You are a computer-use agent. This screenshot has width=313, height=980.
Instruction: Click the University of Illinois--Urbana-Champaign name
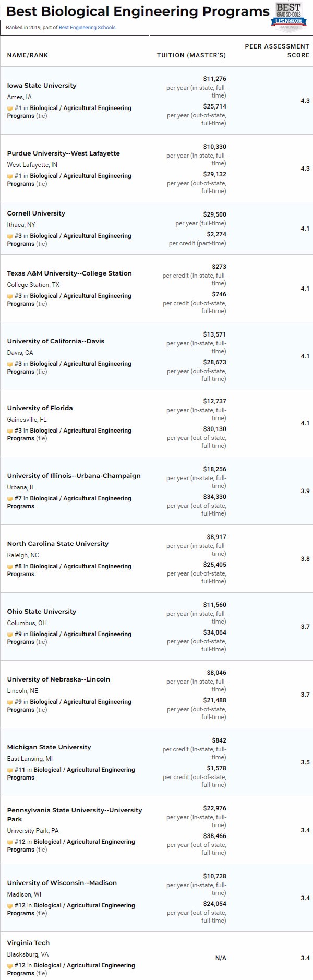(74, 476)
